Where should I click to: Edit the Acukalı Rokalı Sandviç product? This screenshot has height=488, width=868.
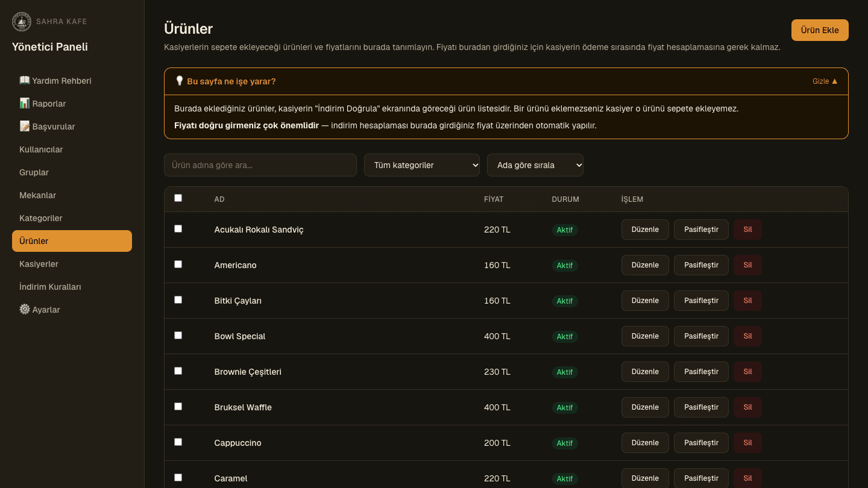point(645,230)
